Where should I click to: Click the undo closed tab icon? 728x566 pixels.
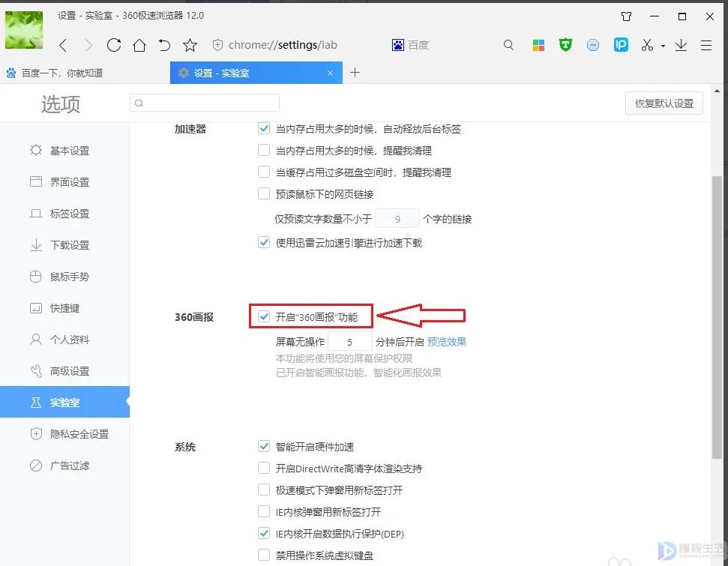tap(164, 45)
